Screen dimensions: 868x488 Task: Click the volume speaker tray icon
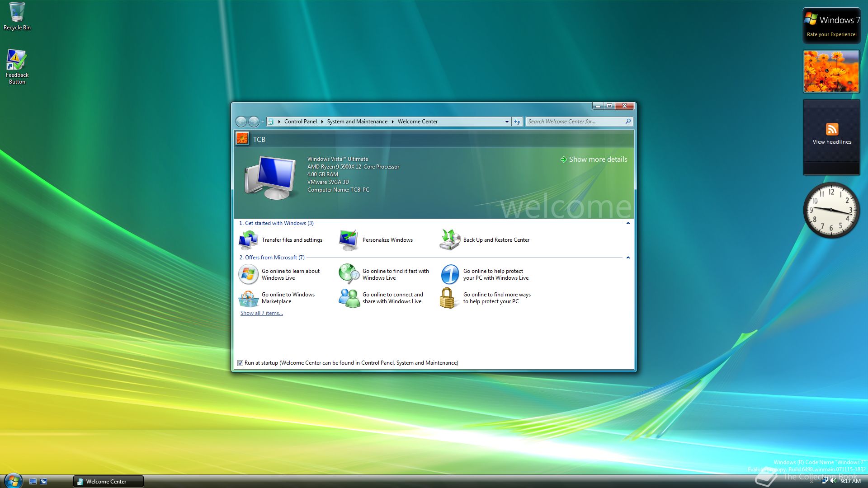pos(833,481)
